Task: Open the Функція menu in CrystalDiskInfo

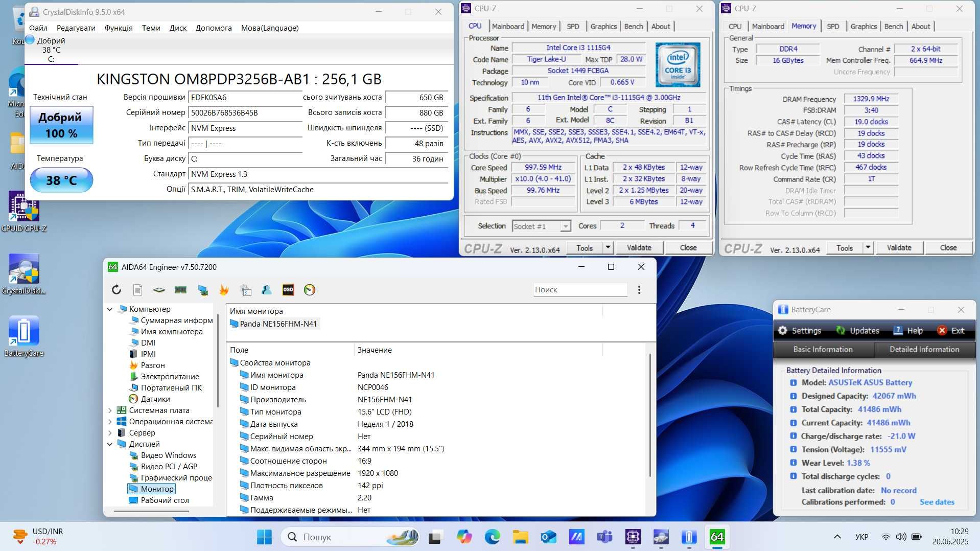Action: click(119, 28)
